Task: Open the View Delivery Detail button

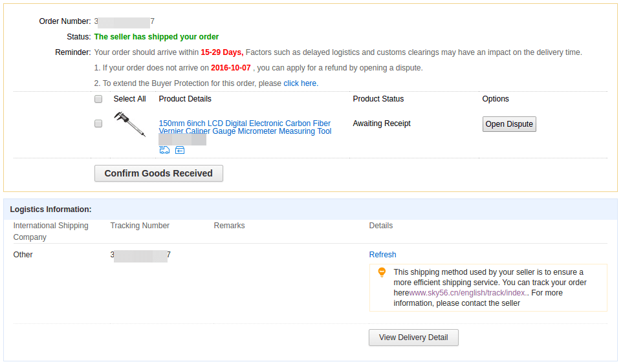Action: (413, 337)
